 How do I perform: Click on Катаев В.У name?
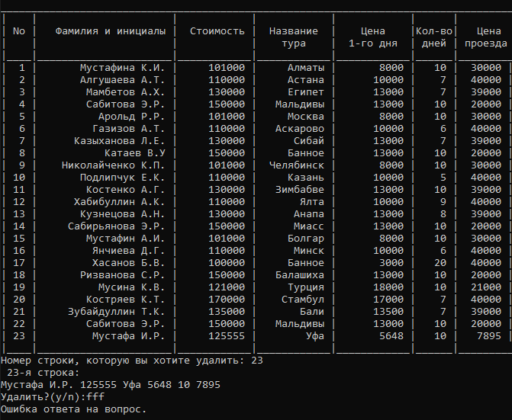(x=134, y=153)
